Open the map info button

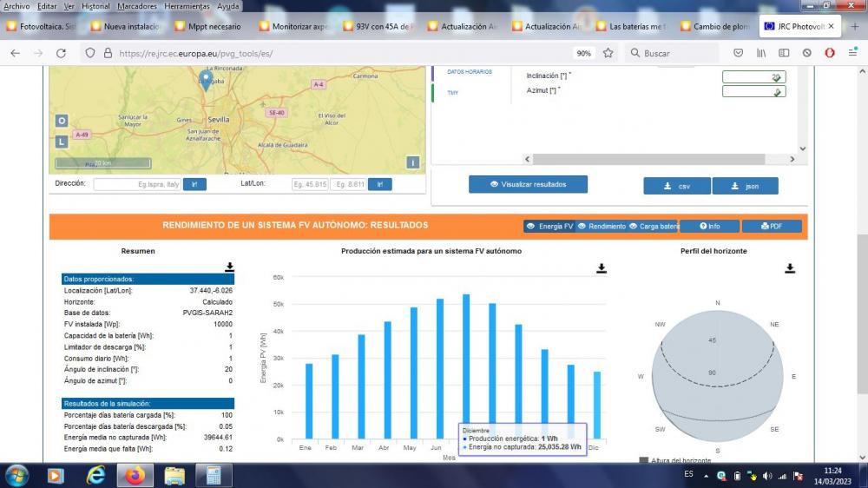[413, 162]
